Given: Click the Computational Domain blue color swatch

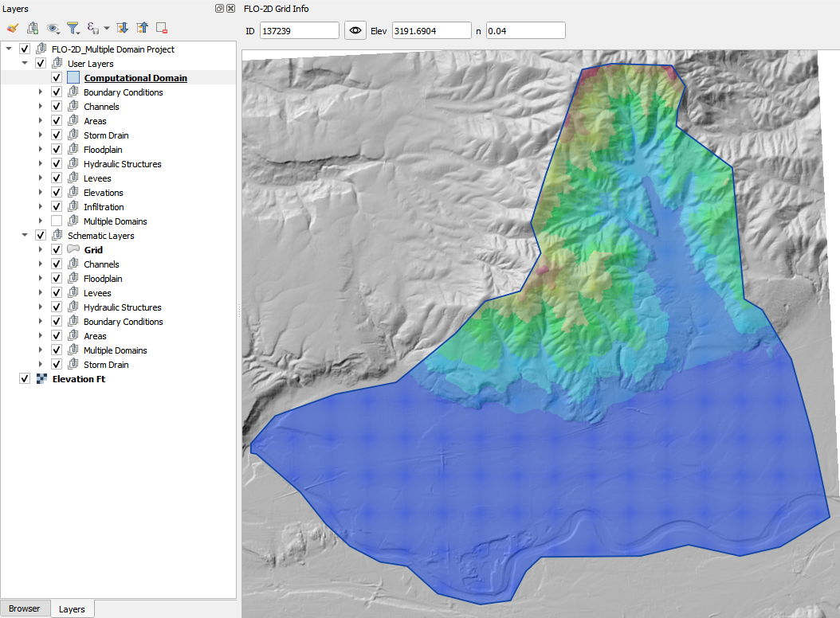Looking at the screenshot, I should pos(73,78).
